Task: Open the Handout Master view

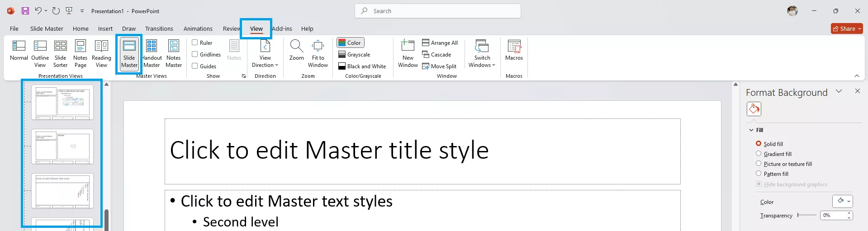Action: point(152,53)
